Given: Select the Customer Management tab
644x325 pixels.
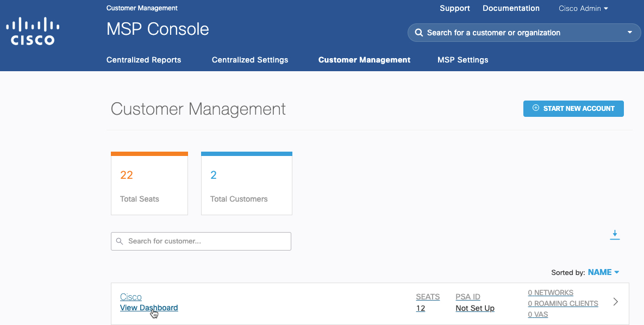Looking at the screenshot, I should 364,60.
